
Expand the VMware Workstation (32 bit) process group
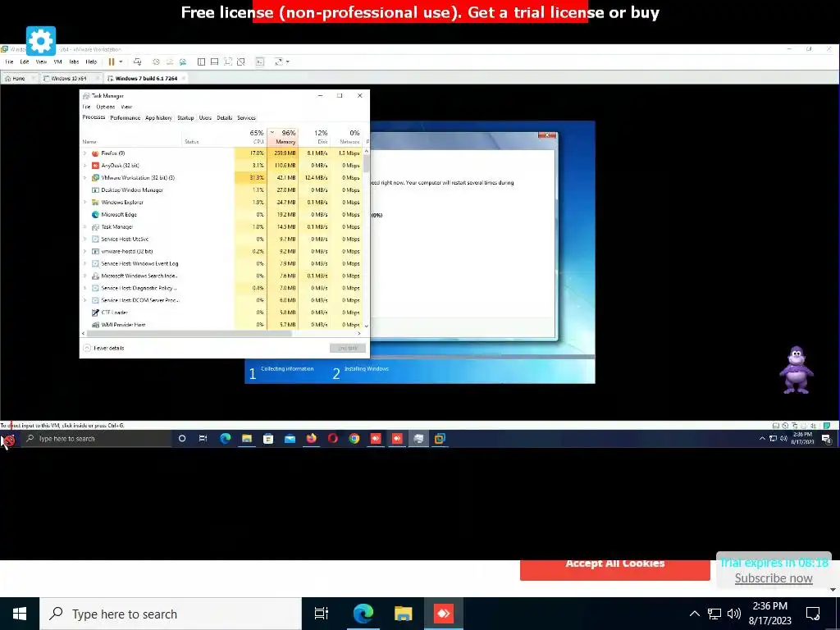pos(84,178)
